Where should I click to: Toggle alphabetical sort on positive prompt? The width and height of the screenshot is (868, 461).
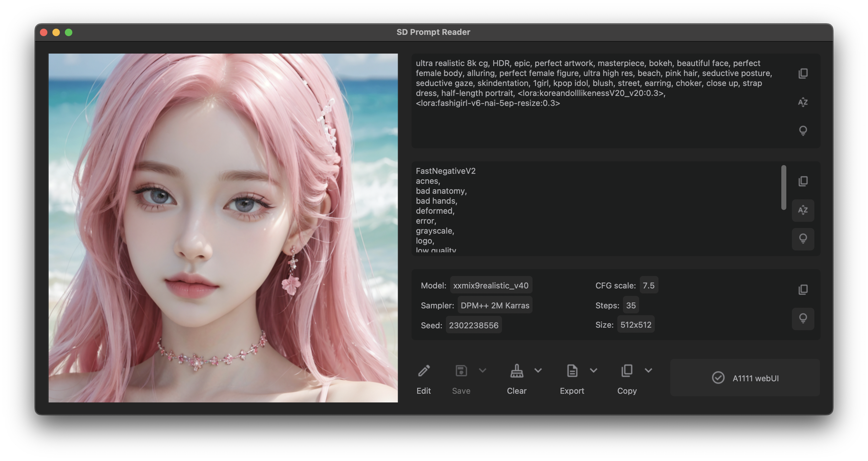[803, 102]
